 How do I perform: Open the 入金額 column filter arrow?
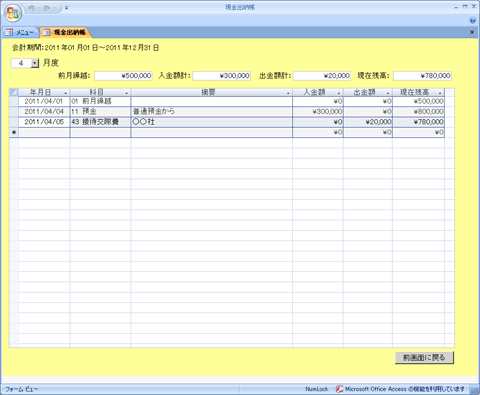339,93
